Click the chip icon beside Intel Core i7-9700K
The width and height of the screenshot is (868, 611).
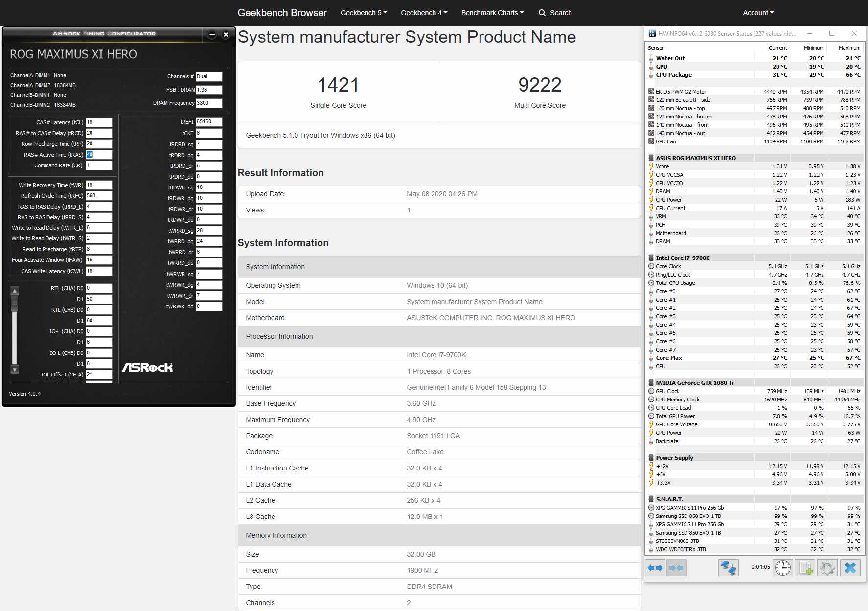pos(651,258)
